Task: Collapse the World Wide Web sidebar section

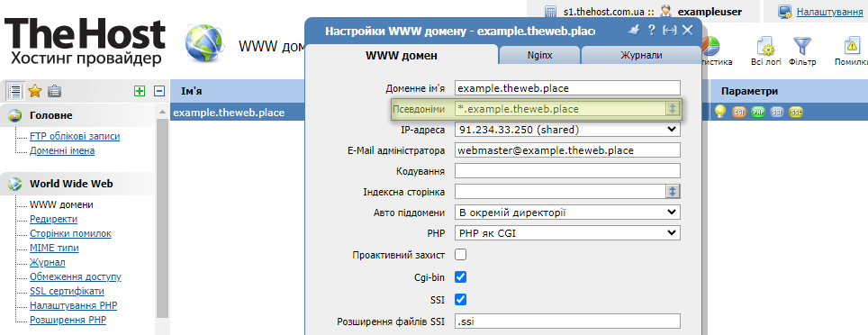Action: click(78, 184)
